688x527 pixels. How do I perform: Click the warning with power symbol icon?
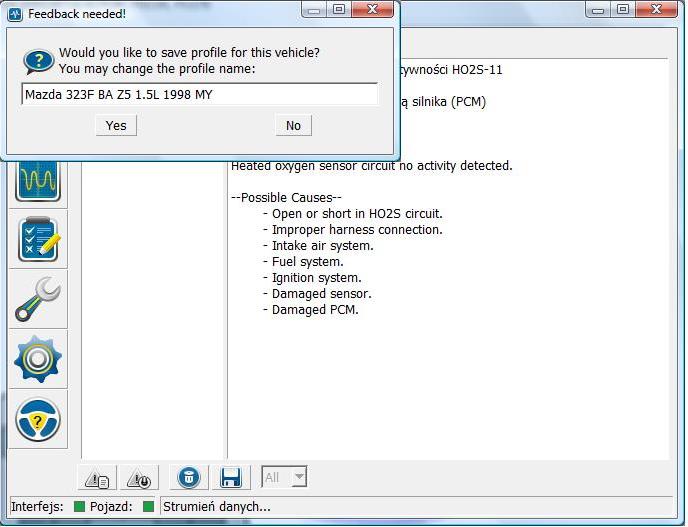pyautogui.click(x=139, y=478)
